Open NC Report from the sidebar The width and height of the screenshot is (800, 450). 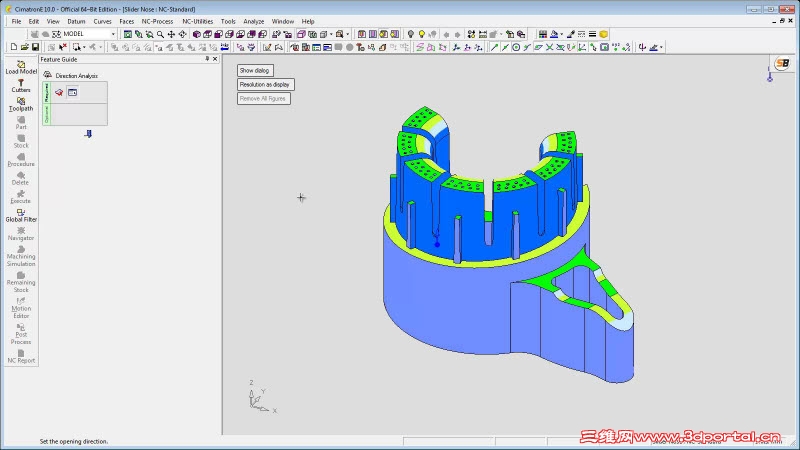pyautogui.click(x=21, y=356)
